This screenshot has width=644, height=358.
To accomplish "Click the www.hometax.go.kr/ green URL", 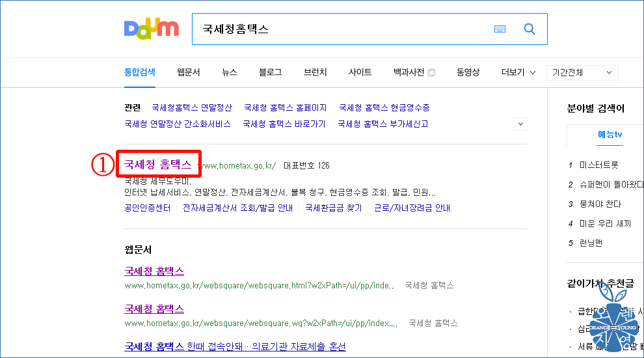I will coord(238,165).
